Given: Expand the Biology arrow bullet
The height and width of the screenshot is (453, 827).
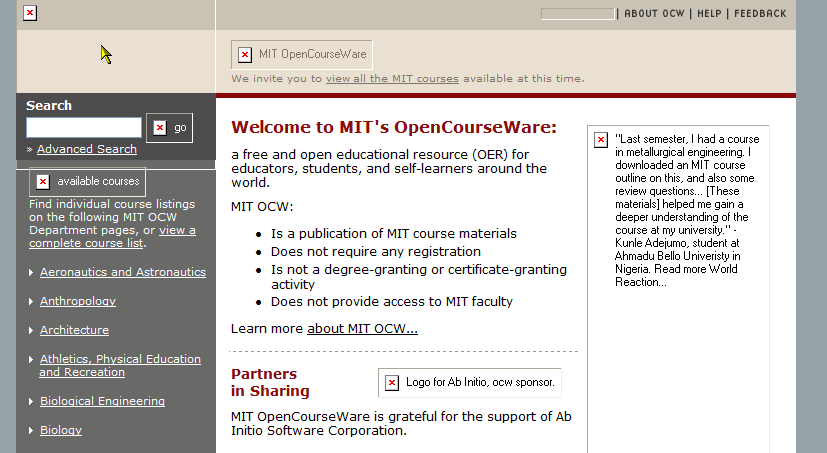Looking at the screenshot, I should click(31, 431).
